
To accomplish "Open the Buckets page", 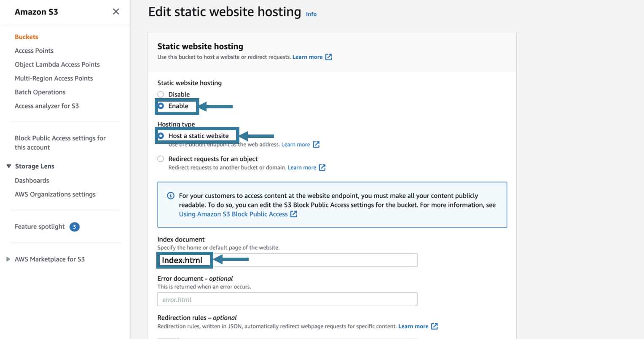I will click(x=26, y=37).
